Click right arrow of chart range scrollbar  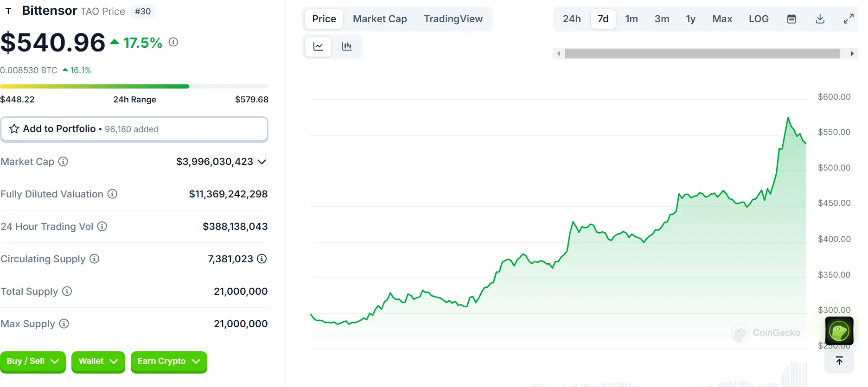point(852,54)
